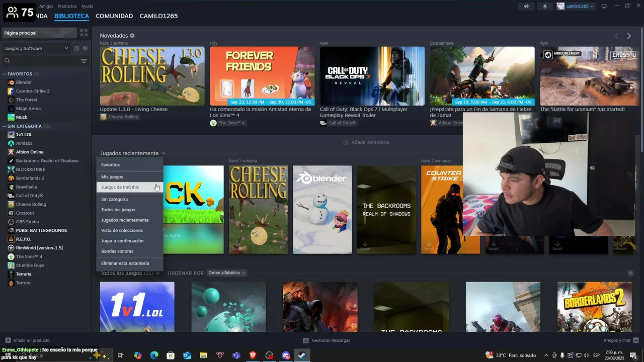The width and height of the screenshot is (644, 362).
Task: Click Añadir estantería button
Action: [366, 142]
